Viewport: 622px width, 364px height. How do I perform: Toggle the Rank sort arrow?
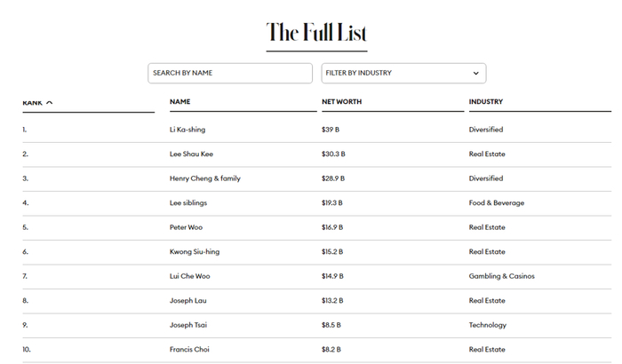pyautogui.click(x=49, y=102)
